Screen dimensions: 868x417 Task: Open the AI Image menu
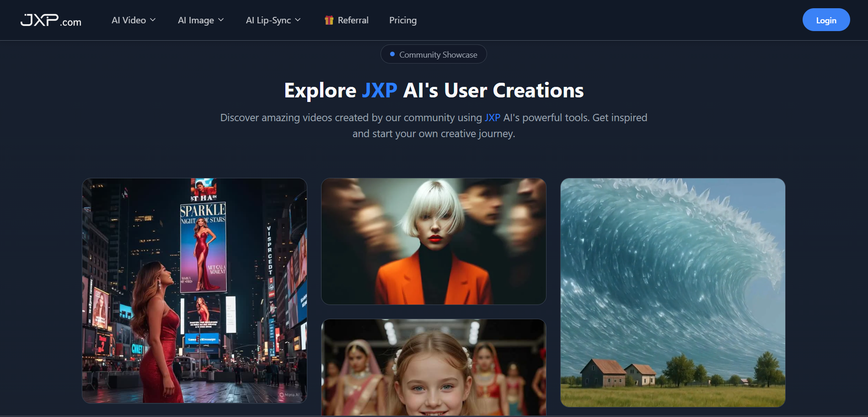point(201,20)
